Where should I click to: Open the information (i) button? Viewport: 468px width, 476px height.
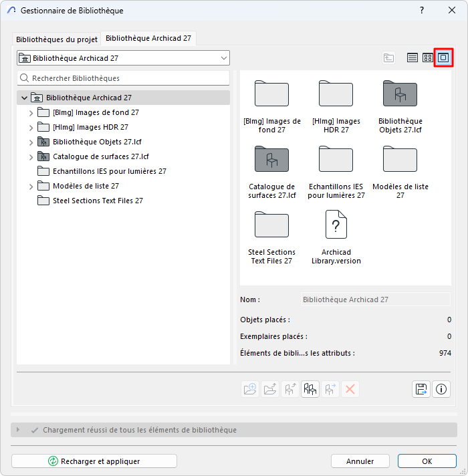pos(441,389)
